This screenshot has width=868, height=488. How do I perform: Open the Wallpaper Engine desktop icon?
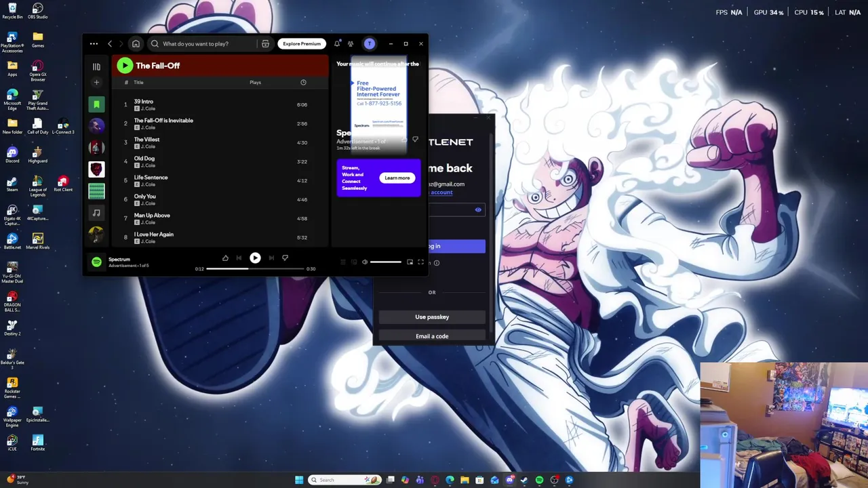coord(12,415)
